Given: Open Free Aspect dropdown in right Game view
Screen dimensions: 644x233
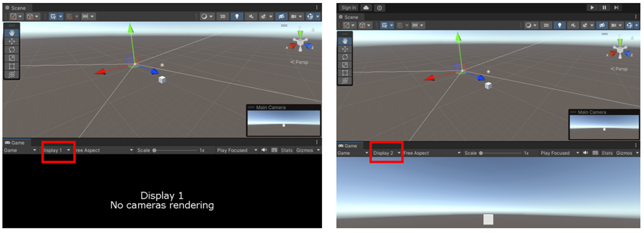Looking at the screenshot, I should coord(432,153).
